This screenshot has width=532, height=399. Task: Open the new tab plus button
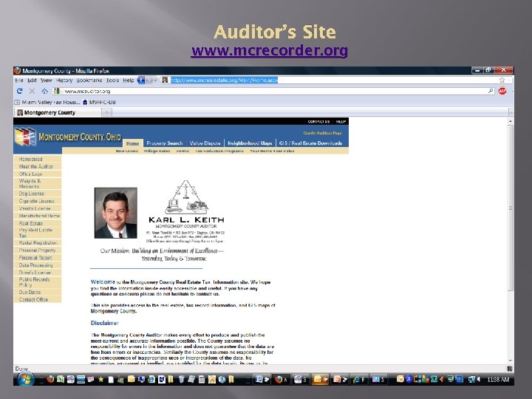(x=106, y=112)
